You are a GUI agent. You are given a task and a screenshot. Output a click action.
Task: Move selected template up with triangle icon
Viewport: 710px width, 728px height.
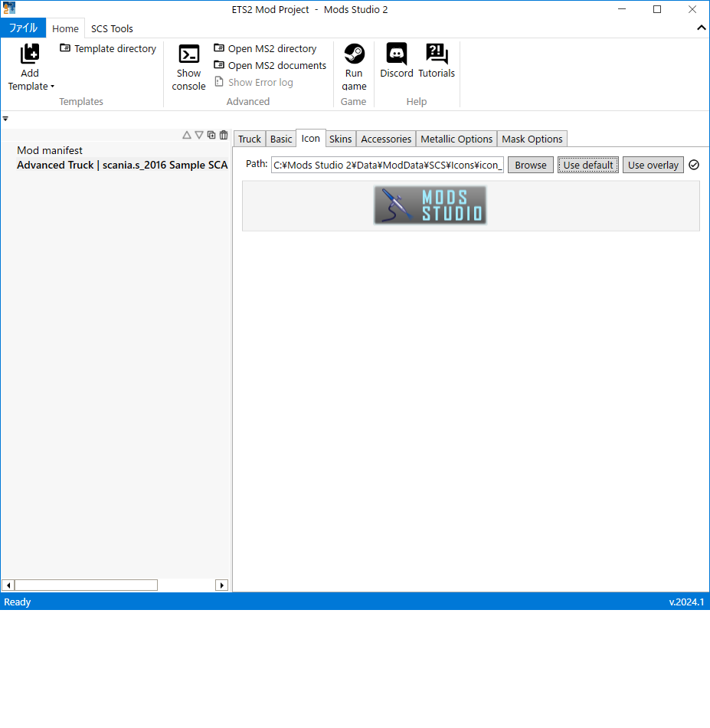tap(187, 135)
